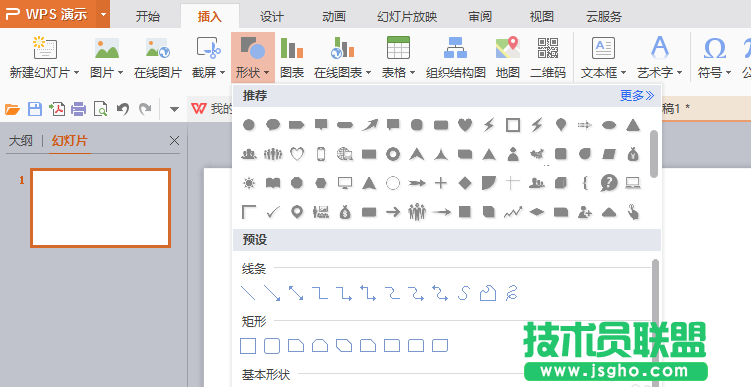Click the open folder icon in quick toolbar
The height and width of the screenshot is (387, 751).
(x=12, y=109)
